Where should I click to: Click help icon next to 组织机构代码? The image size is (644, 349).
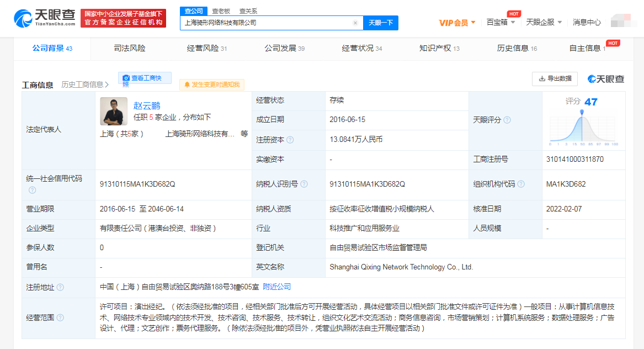pyautogui.click(x=521, y=184)
